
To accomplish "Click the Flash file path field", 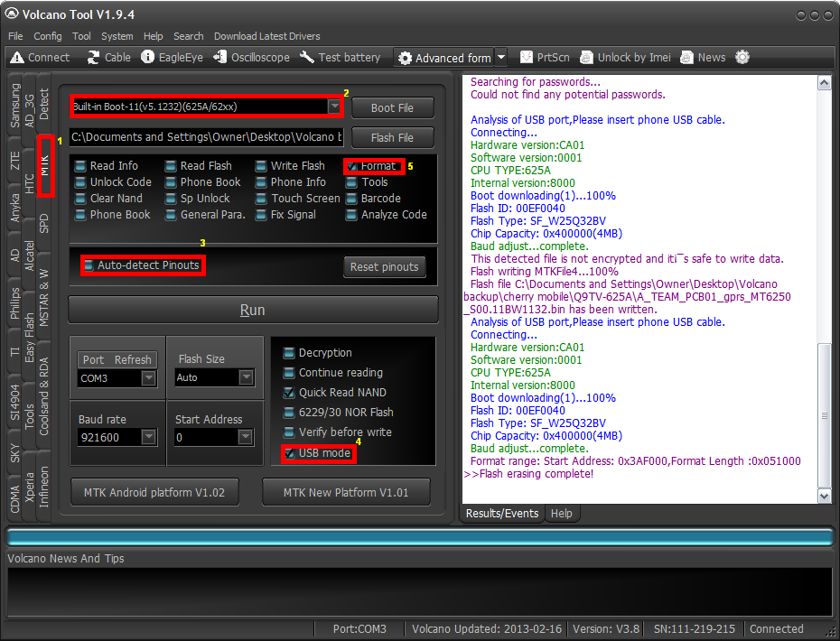I will (206, 137).
